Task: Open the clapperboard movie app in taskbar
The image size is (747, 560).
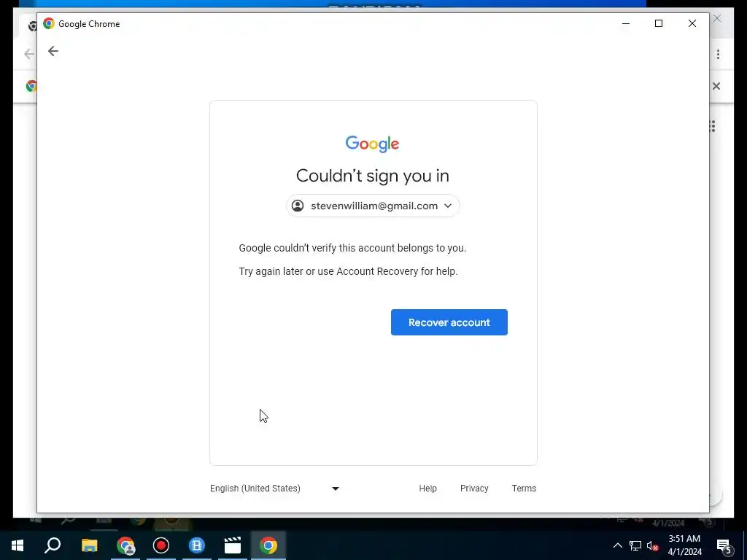Action: (x=232, y=545)
